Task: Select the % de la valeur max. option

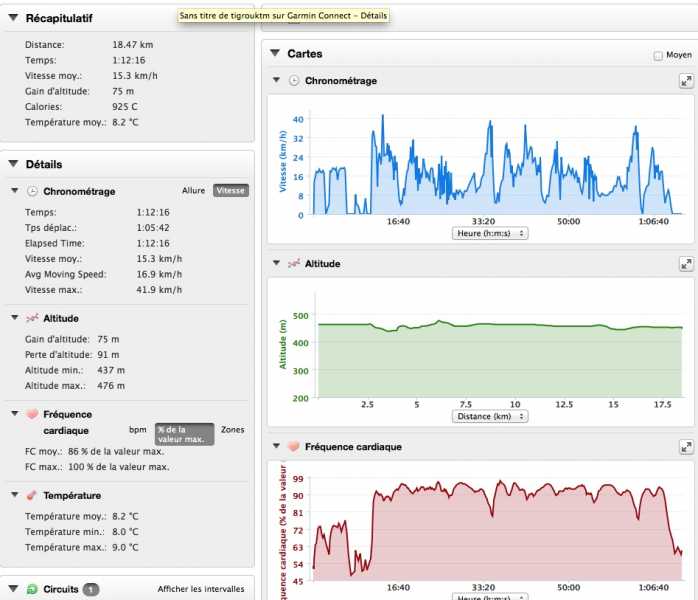Action: click(184, 434)
